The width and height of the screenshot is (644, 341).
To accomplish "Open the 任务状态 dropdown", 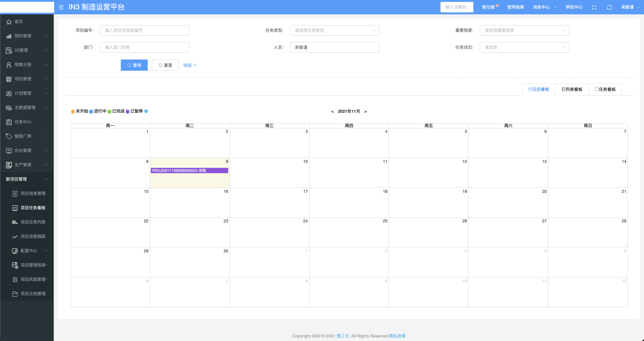I will click(x=524, y=47).
